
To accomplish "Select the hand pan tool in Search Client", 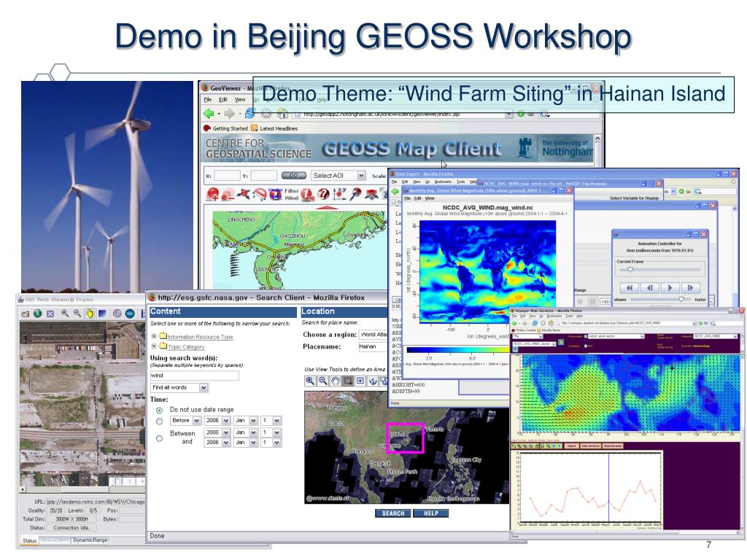I will (336, 381).
